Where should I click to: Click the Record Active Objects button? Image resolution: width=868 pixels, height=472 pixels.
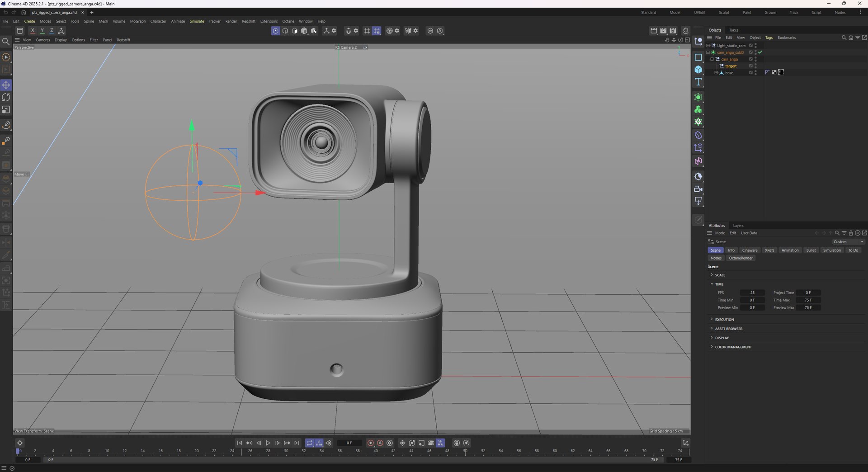coord(371,443)
